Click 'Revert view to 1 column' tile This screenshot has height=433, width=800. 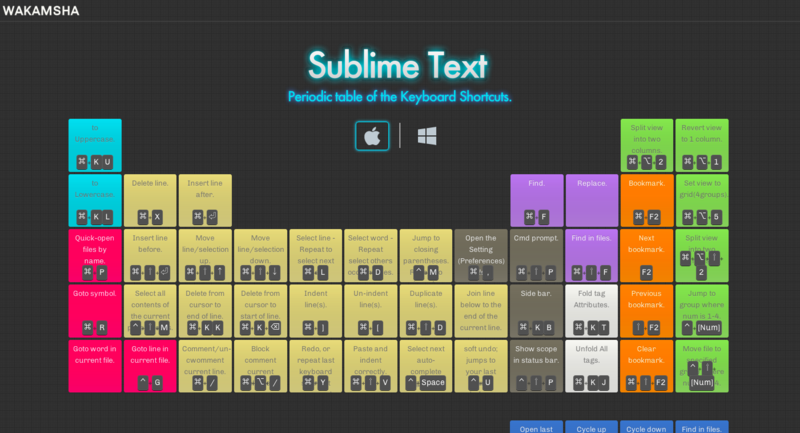click(702, 145)
